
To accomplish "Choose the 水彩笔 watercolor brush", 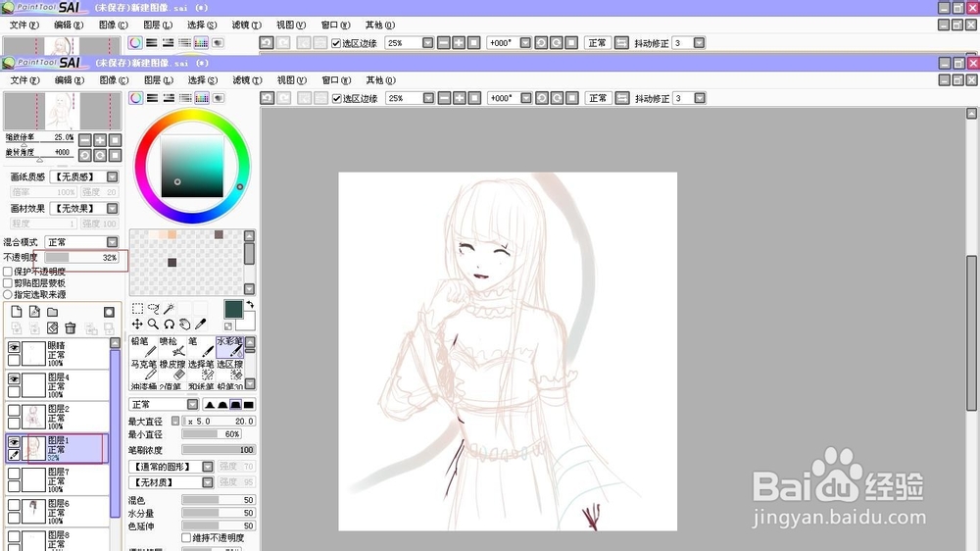I will [x=229, y=347].
